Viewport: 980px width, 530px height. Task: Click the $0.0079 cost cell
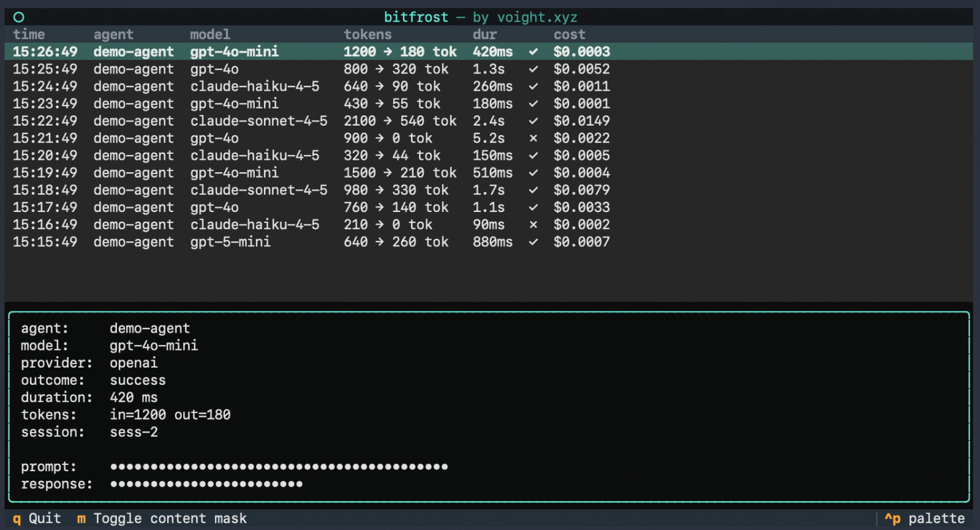tap(582, 190)
